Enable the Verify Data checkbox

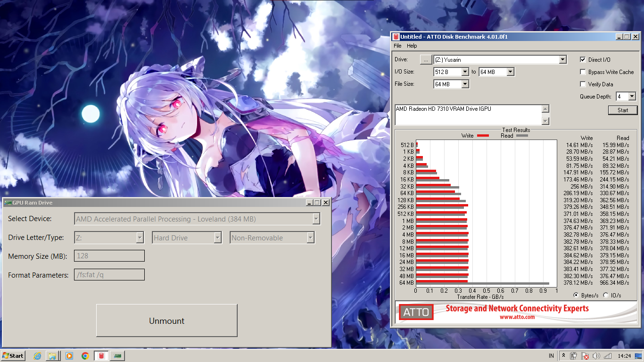click(583, 84)
